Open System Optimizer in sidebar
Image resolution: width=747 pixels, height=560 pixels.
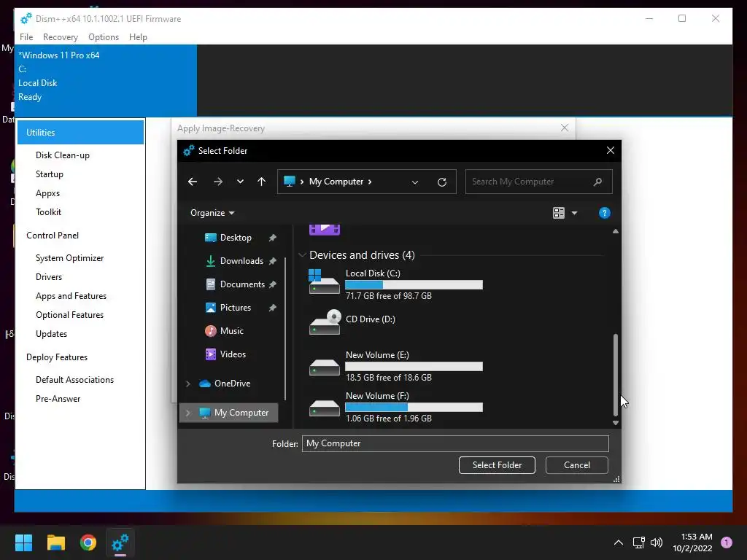coord(69,258)
